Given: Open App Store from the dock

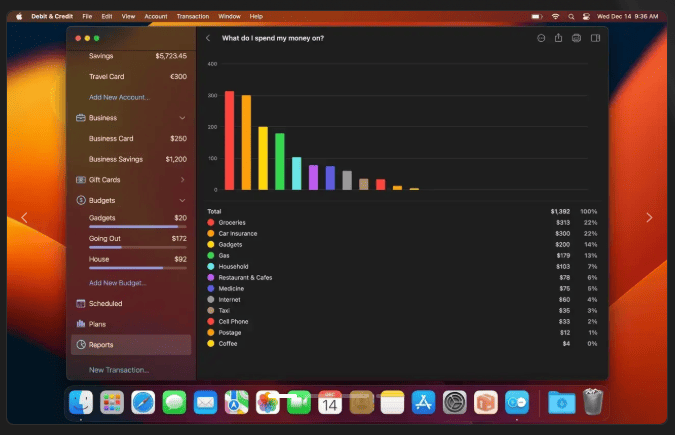Looking at the screenshot, I should [423, 402].
